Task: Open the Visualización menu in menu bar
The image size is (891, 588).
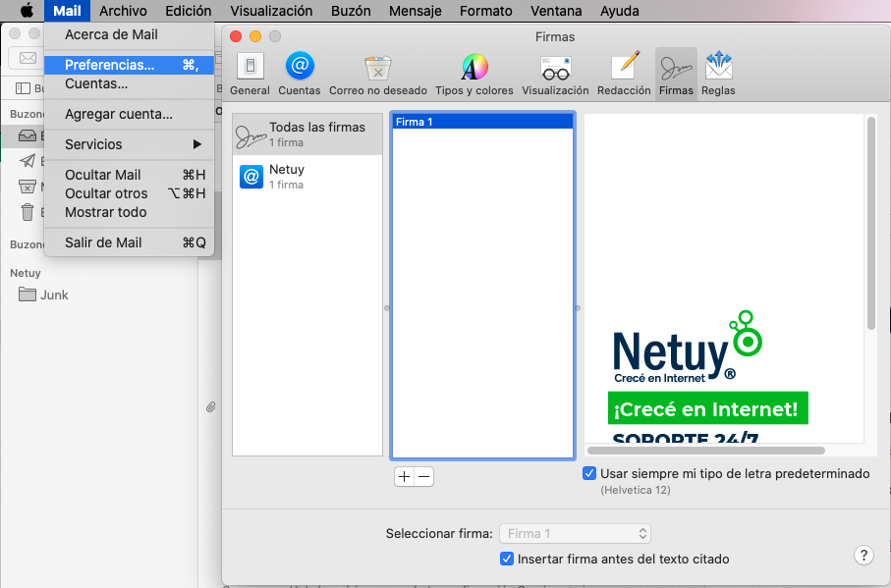Action: tap(271, 10)
